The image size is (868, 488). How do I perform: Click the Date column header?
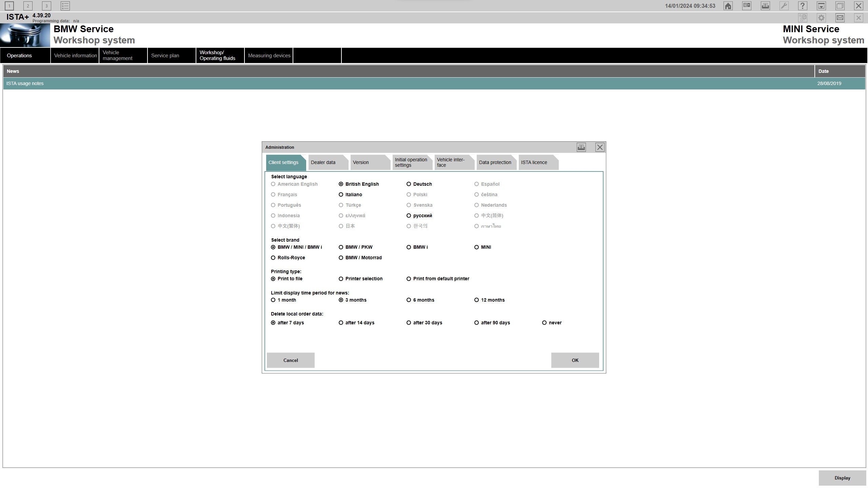(840, 71)
